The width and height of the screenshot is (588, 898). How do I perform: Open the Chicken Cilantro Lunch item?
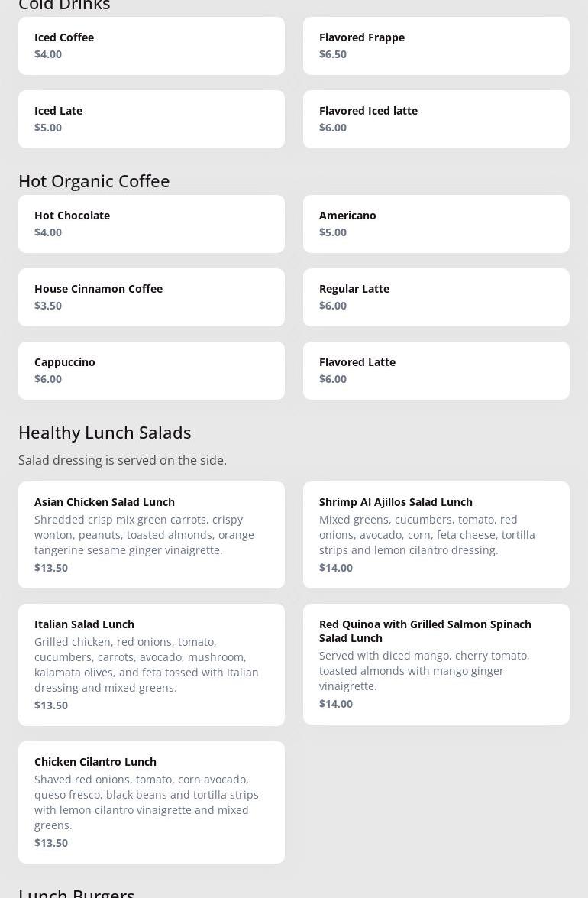tap(151, 802)
